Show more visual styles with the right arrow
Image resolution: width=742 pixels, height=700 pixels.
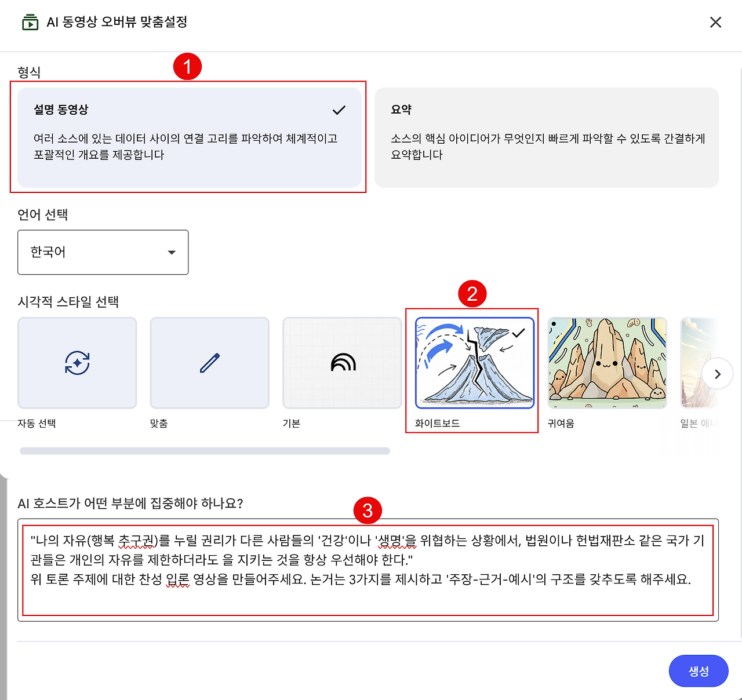pos(718,374)
